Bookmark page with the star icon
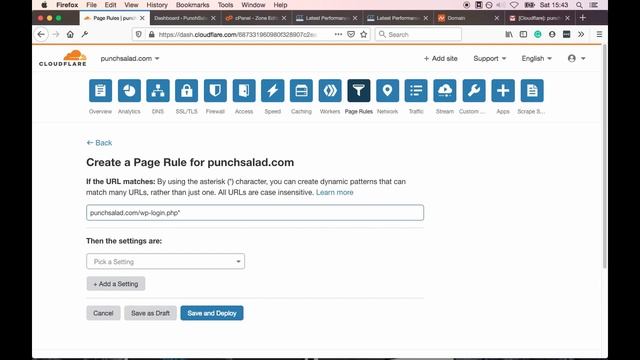Image resolution: width=640 pixels, height=360 pixels. point(364,34)
